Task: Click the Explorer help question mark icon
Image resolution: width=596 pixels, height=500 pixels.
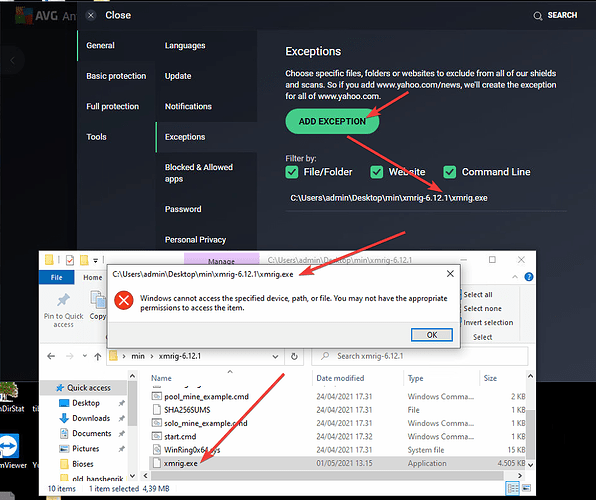Action: tap(529, 277)
